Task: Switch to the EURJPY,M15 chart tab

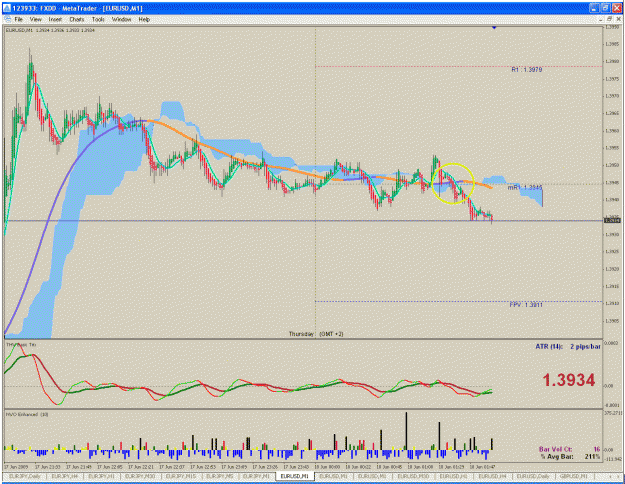Action: pos(181,476)
